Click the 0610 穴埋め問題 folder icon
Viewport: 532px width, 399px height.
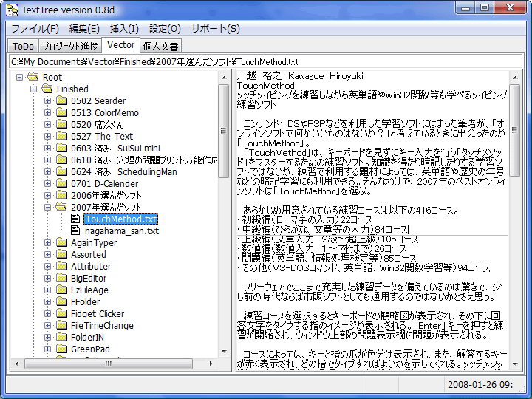61,160
